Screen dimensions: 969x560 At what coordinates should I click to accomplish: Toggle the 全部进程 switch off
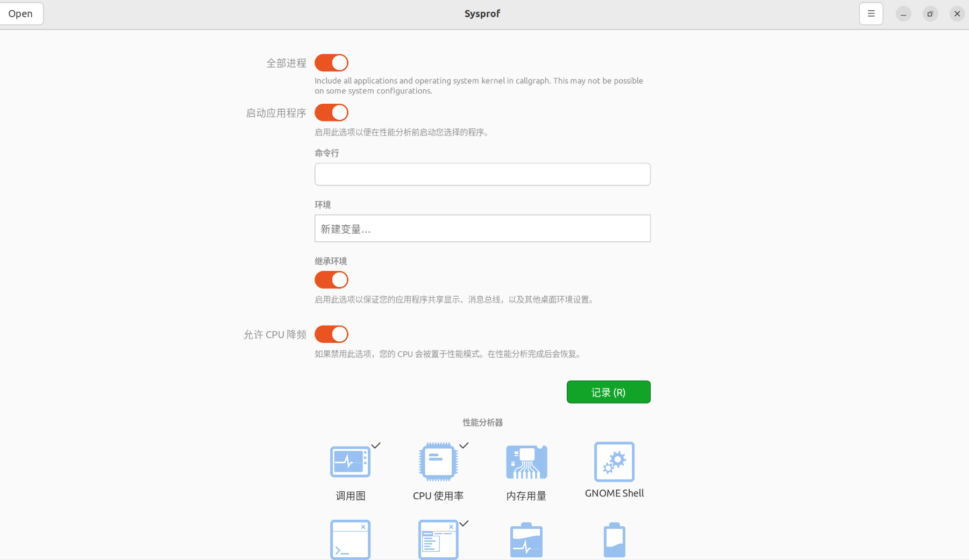[x=331, y=63]
